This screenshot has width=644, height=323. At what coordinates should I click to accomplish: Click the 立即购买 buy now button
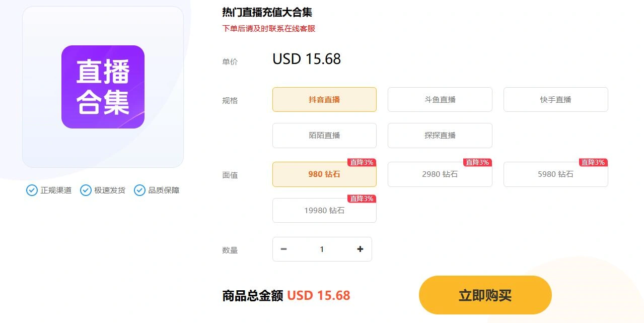click(485, 295)
